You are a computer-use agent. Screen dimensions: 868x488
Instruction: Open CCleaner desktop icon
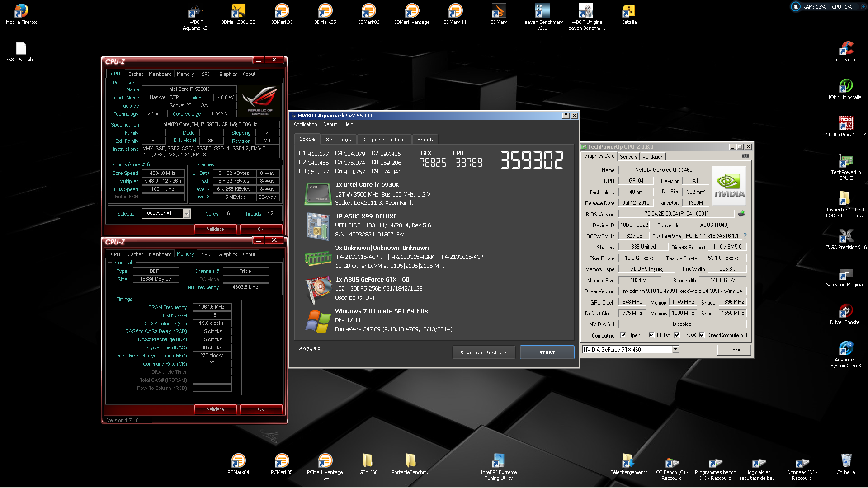[x=846, y=52]
